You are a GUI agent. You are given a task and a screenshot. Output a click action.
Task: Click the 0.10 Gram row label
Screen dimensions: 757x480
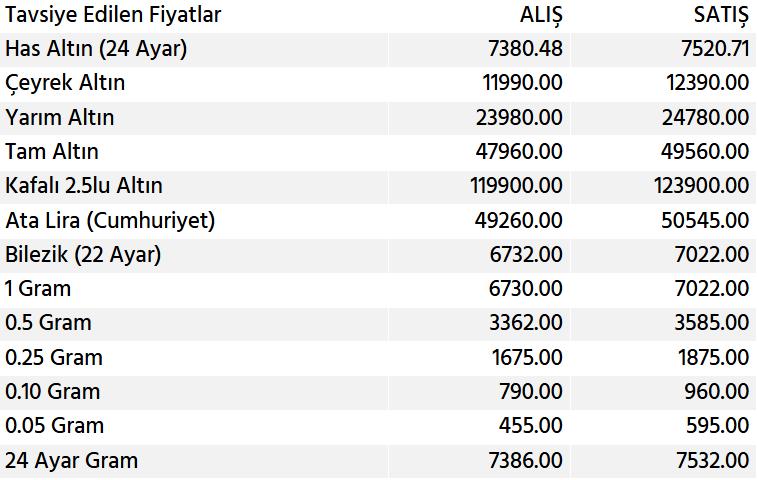[53, 392]
